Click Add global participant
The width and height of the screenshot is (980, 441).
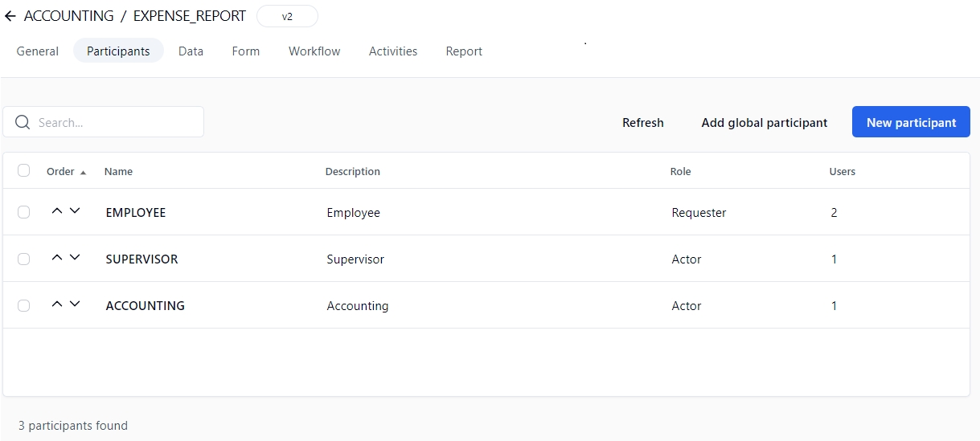[x=764, y=122]
